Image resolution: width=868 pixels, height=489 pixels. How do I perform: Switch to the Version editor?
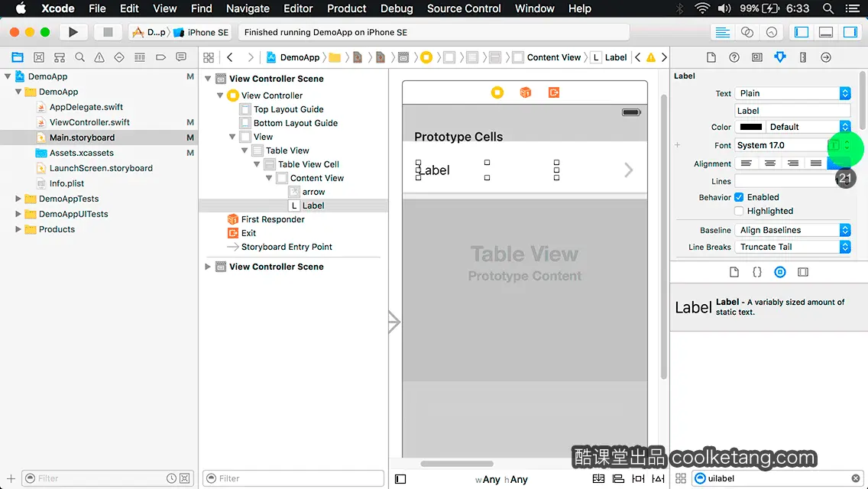coord(771,32)
